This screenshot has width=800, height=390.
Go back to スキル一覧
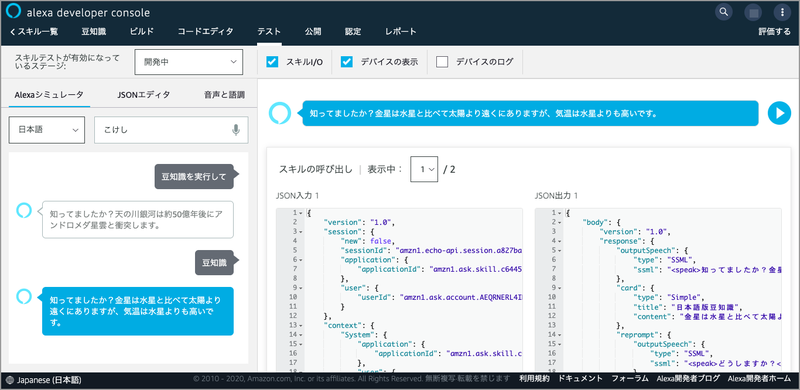coord(34,32)
